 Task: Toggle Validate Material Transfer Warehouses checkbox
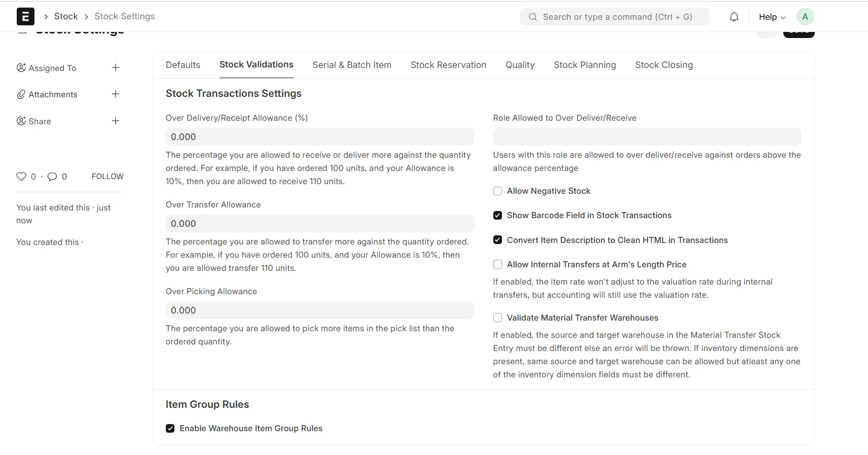point(498,318)
